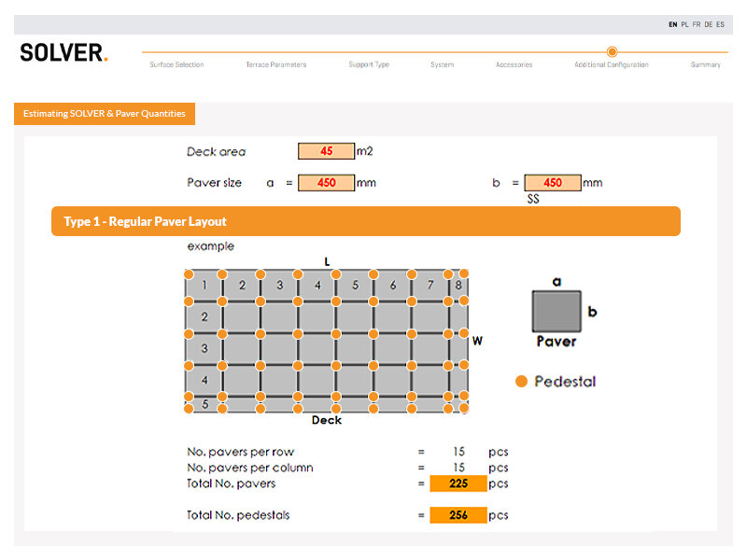Click the 'Total No. pavers' label

pyautogui.click(x=231, y=483)
